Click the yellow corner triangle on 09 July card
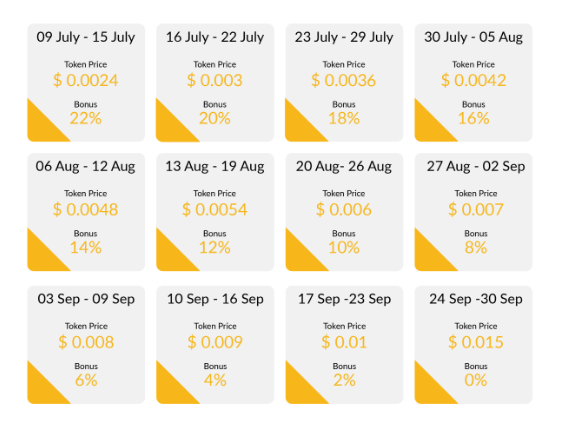The image size is (566, 430). coord(42,127)
